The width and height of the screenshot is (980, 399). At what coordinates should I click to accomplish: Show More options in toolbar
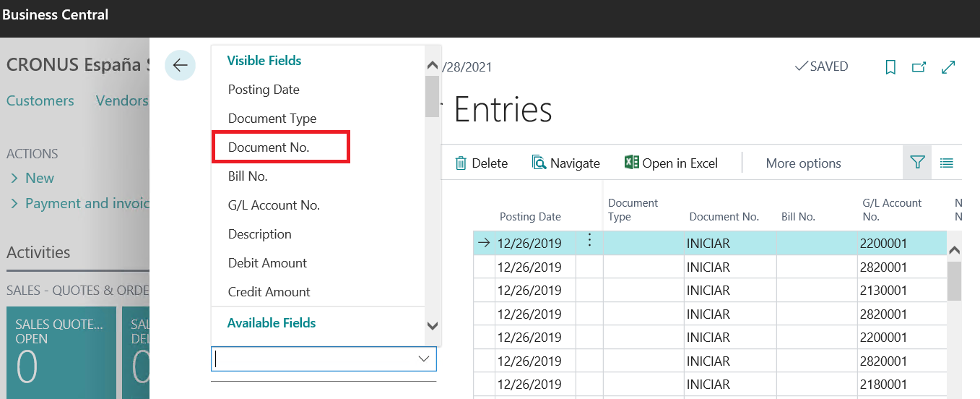tap(803, 163)
